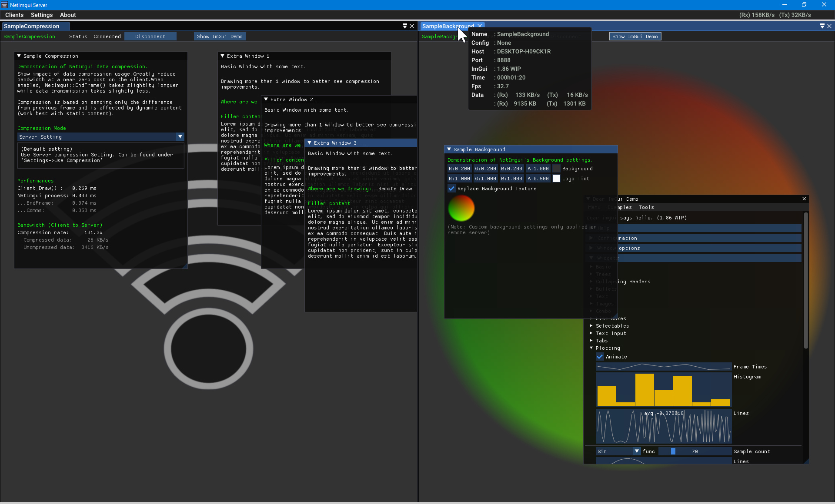The width and height of the screenshot is (835, 504).
Task: Collapse Extra Window 1 triangle icon
Action: (x=223, y=56)
